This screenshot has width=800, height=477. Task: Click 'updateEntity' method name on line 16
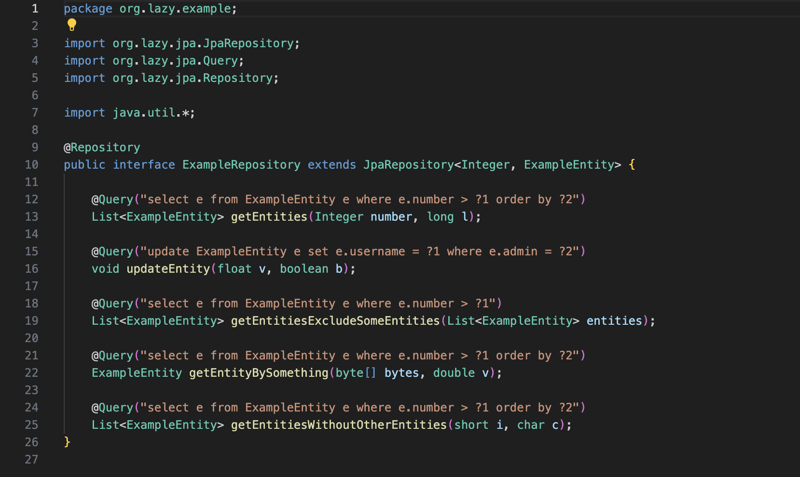168,269
